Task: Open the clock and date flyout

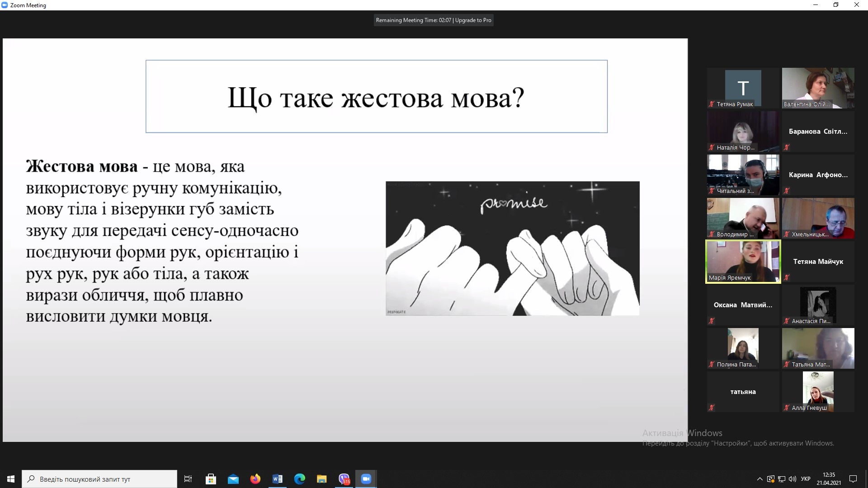Action: tap(829, 479)
